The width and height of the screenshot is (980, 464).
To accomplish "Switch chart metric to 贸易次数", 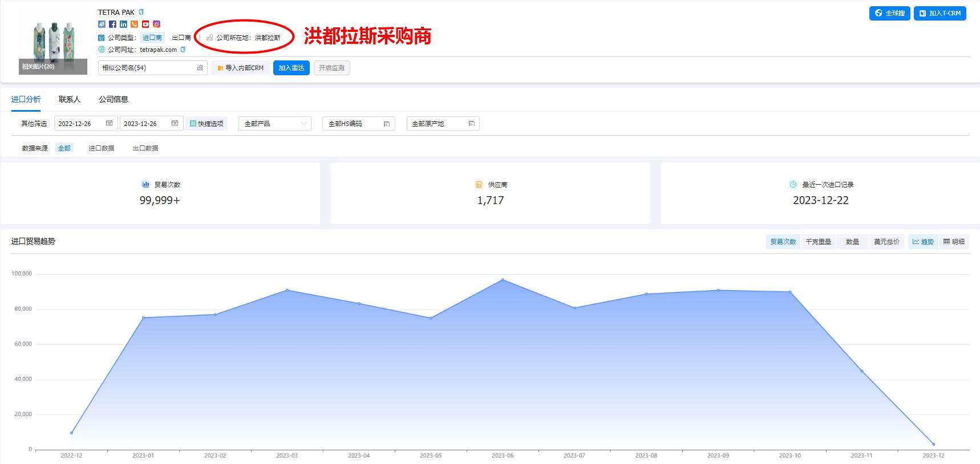I will point(783,242).
